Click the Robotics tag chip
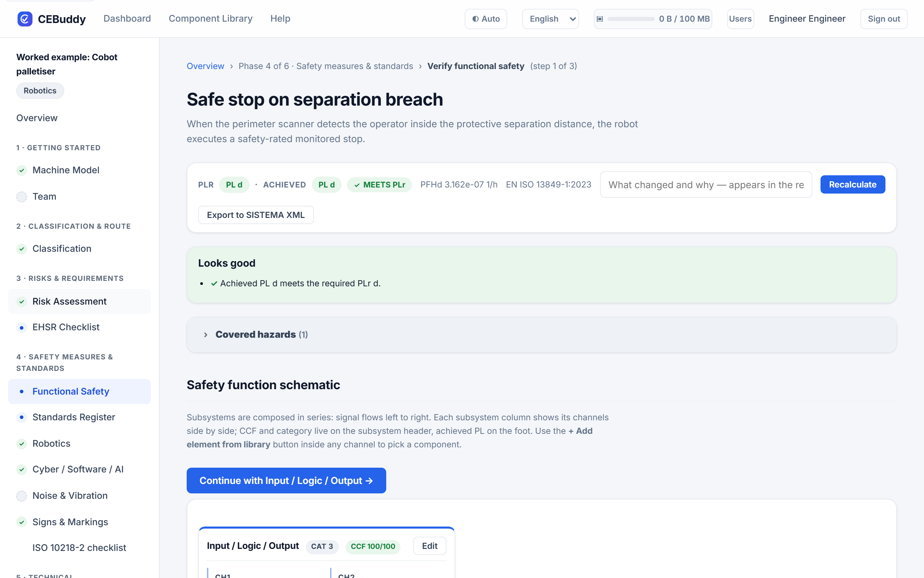 40,91
